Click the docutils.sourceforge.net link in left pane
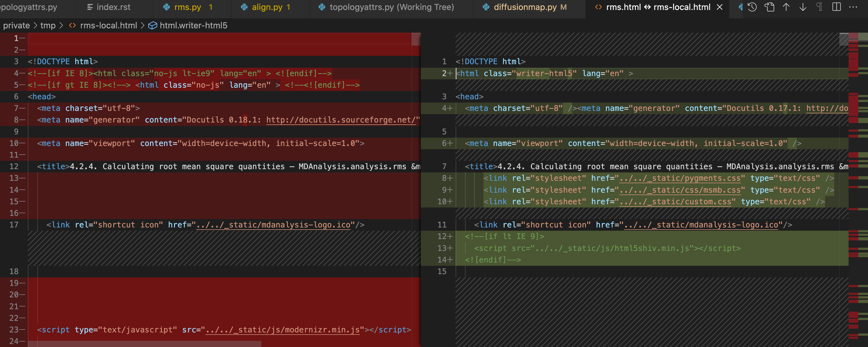 [x=340, y=120]
